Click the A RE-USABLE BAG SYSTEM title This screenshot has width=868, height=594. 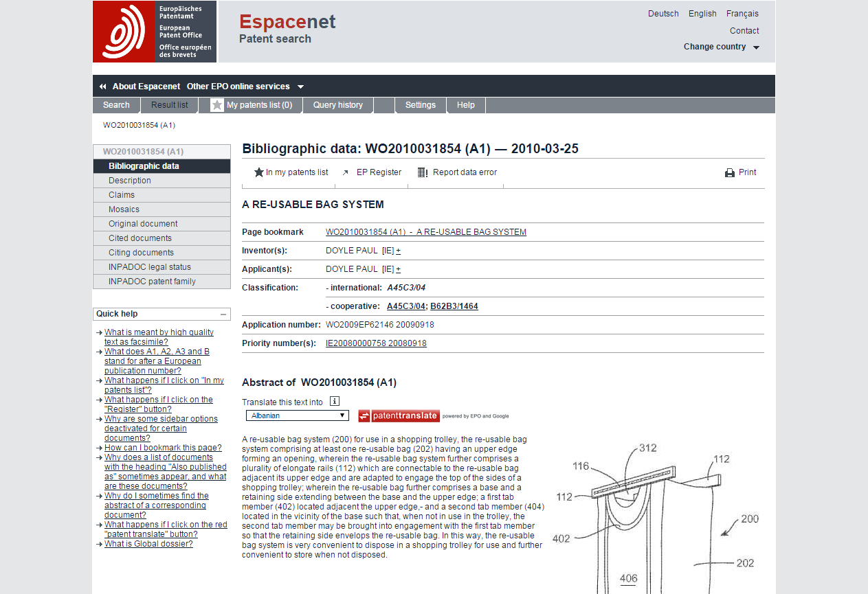(313, 205)
